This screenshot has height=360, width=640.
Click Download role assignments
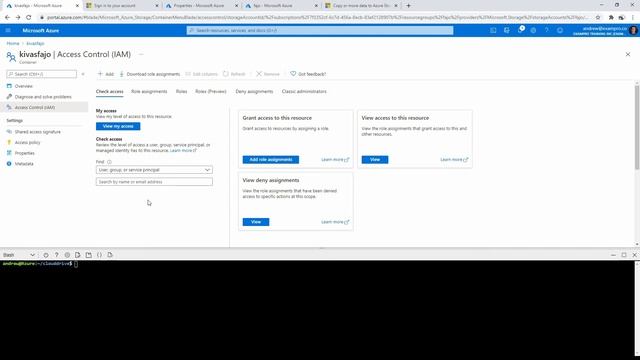click(149, 74)
